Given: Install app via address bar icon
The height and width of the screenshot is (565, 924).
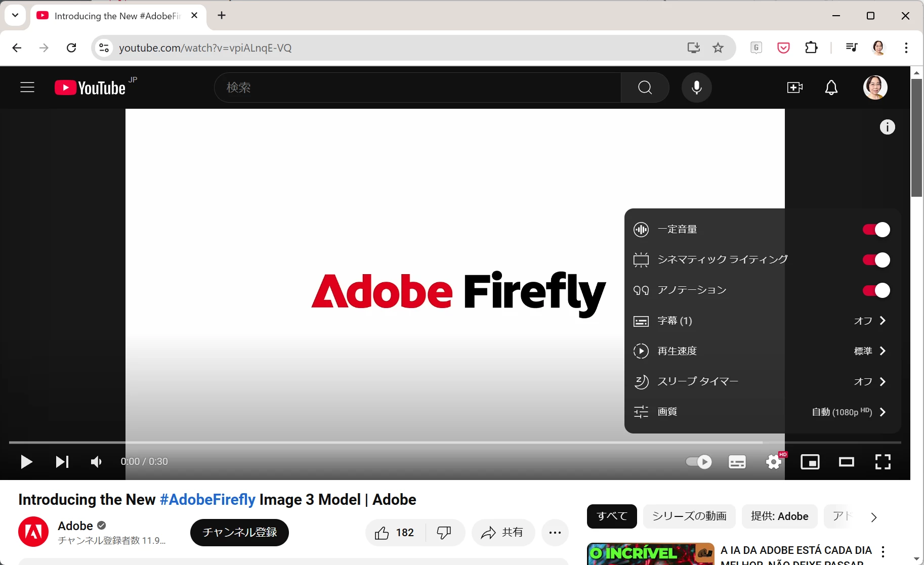Looking at the screenshot, I should point(694,48).
